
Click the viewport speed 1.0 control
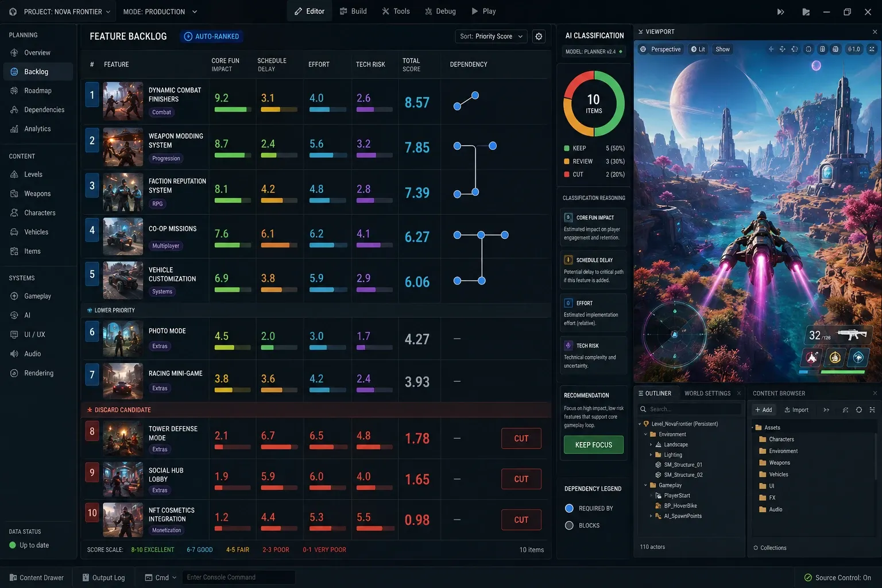point(854,49)
